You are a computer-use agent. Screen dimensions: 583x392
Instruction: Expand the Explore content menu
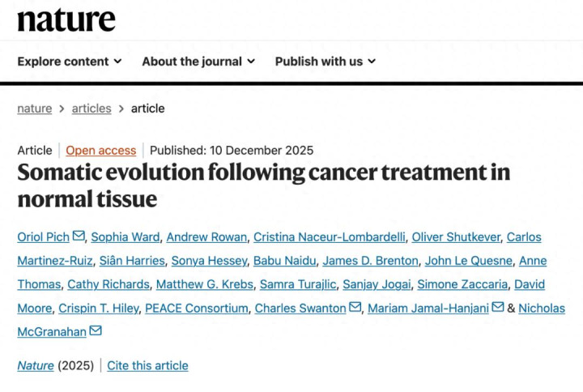pos(70,62)
